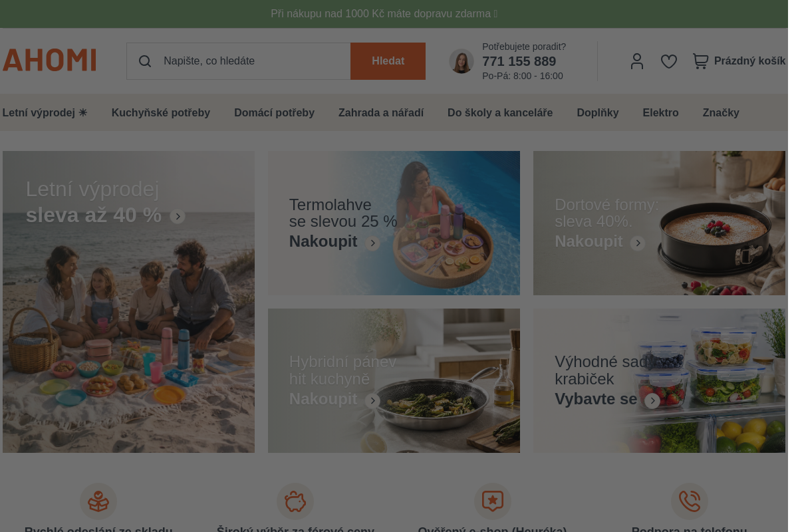The height and width of the screenshot is (532, 798).
Task: Click arrow next to 'sleva až 40 %'
Action: point(178,216)
